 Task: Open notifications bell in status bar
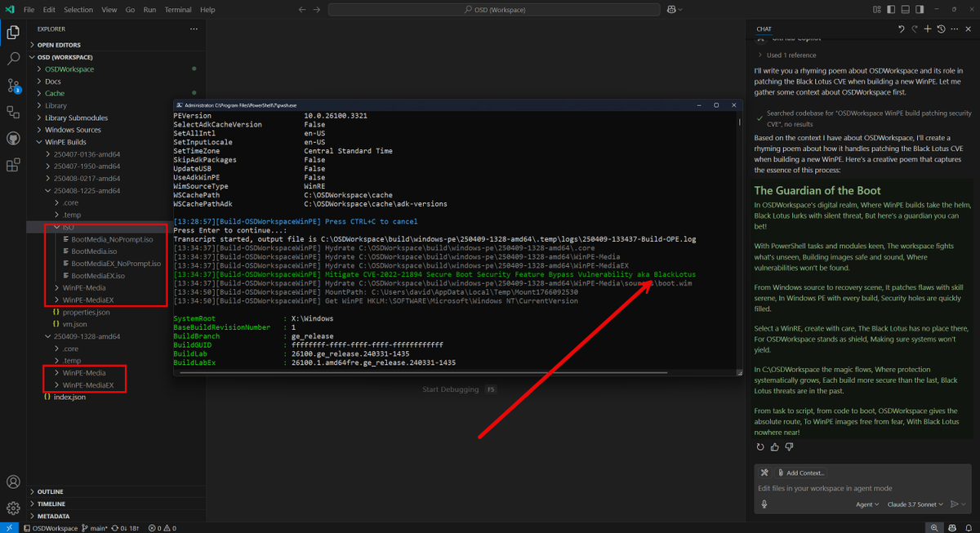(x=969, y=528)
